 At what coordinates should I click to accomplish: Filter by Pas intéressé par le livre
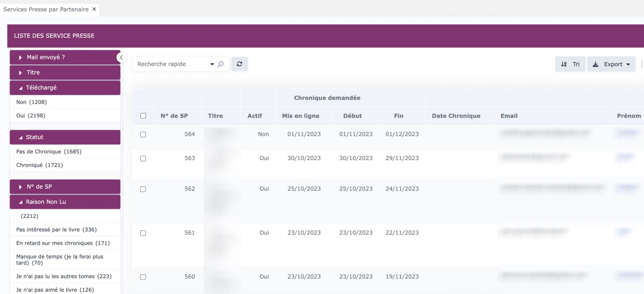click(65, 230)
